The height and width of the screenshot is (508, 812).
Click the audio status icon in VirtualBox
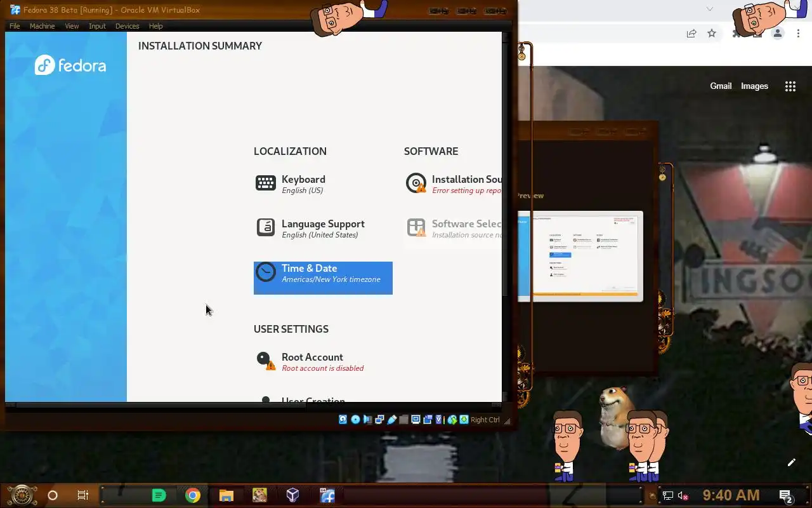click(367, 420)
